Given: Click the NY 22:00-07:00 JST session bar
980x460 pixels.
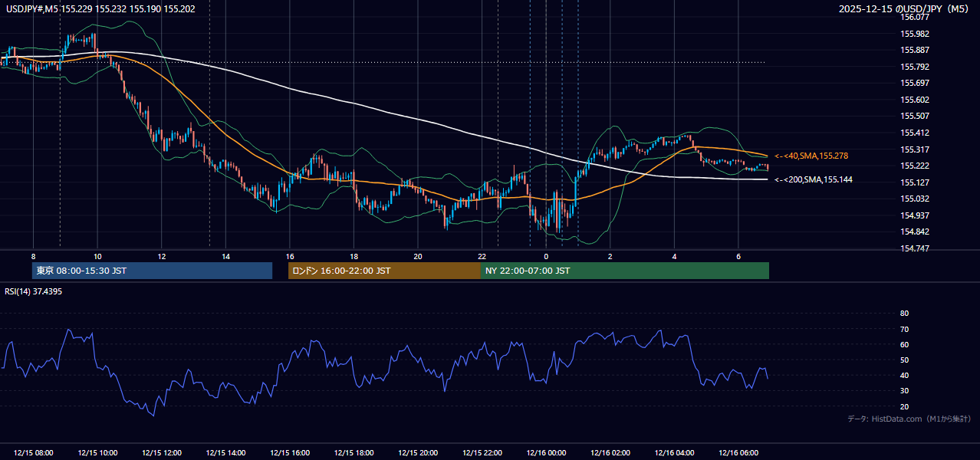Looking at the screenshot, I should tap(625, 271).
